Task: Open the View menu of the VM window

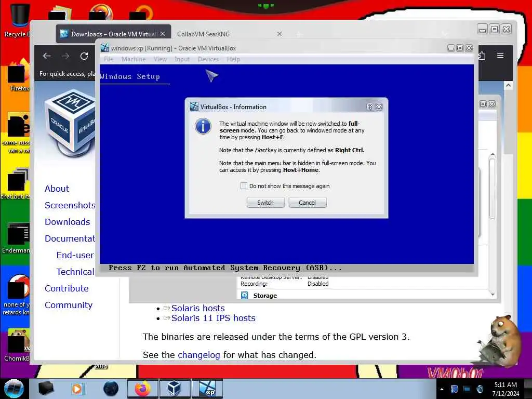Action: tap(160, 59)
